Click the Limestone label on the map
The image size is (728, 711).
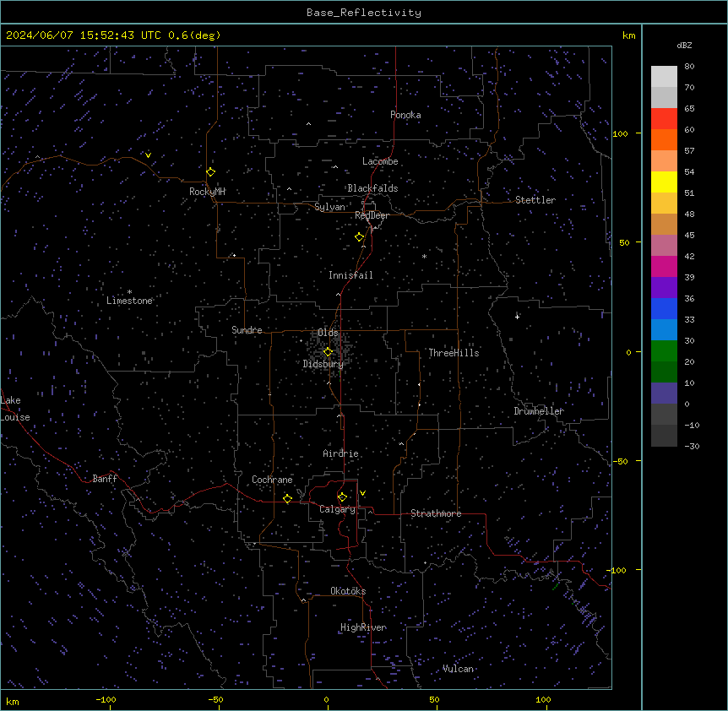(129, 301)
